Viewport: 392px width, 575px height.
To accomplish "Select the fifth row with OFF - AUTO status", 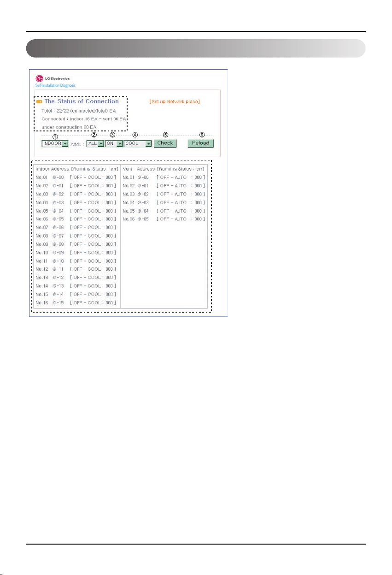I will point(164,211).
